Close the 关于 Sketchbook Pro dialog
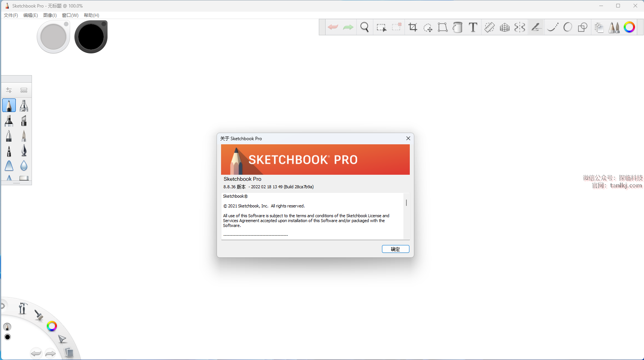 tap(408, 138)
